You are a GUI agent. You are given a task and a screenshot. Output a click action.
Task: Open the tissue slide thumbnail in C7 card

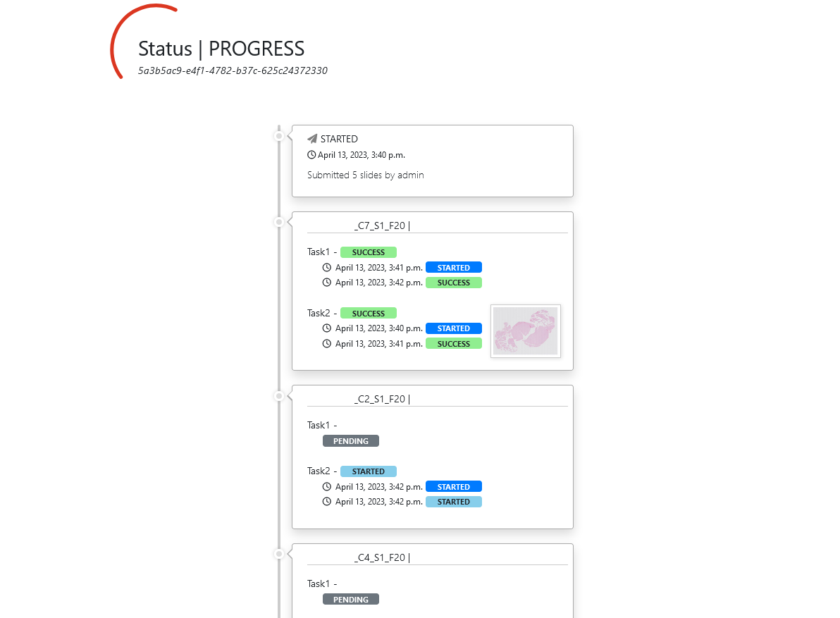click(x=525, y=331)
